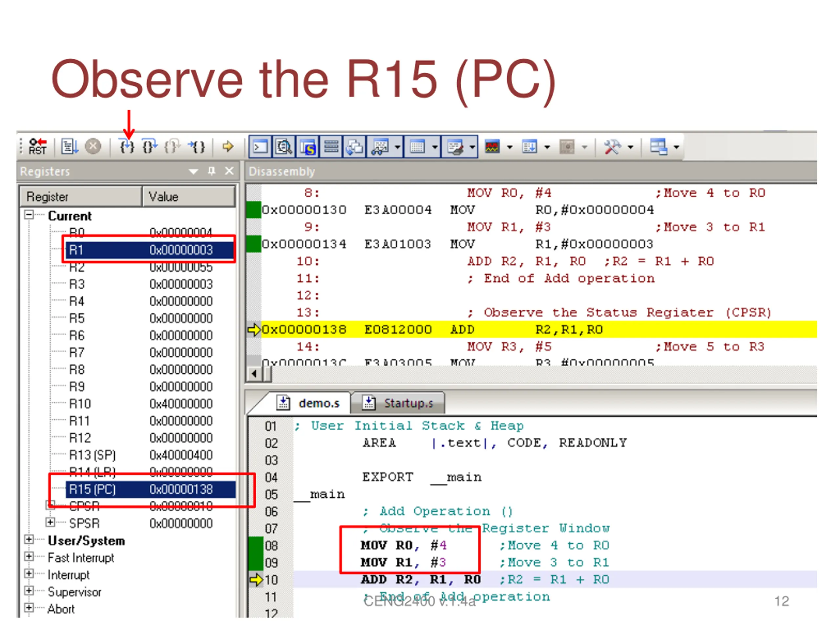Viewport: 840px width, 630px height.
Task: Click the Step Out icon
Action: (172, 147)
